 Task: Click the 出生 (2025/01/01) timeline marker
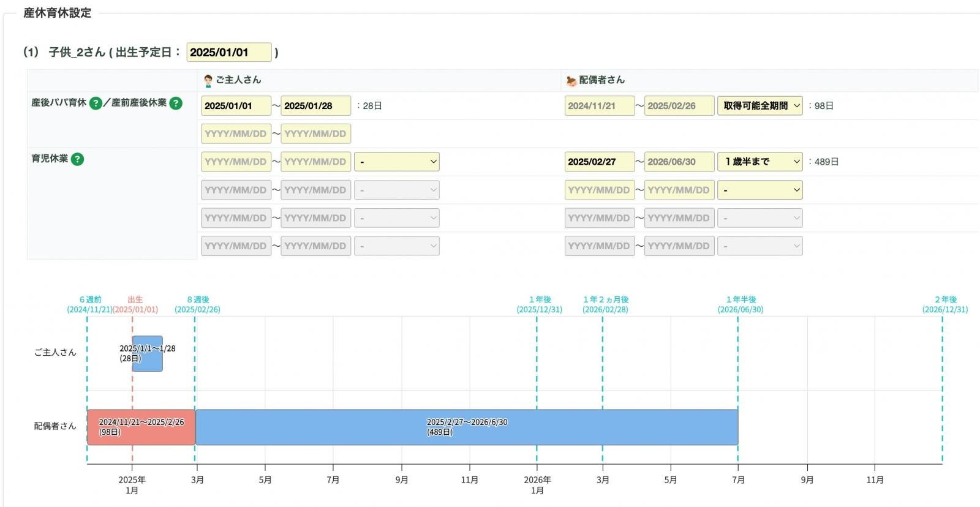[x=135, y=304]
